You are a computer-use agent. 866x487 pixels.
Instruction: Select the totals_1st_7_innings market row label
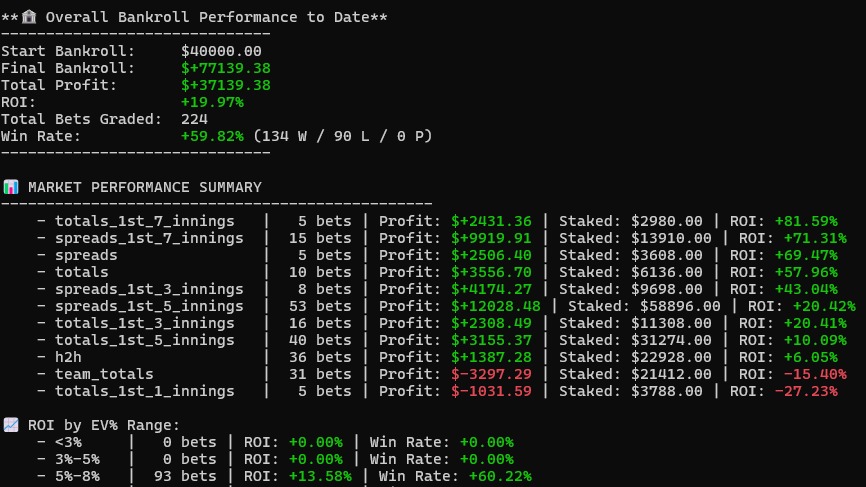tap(145, 221)
